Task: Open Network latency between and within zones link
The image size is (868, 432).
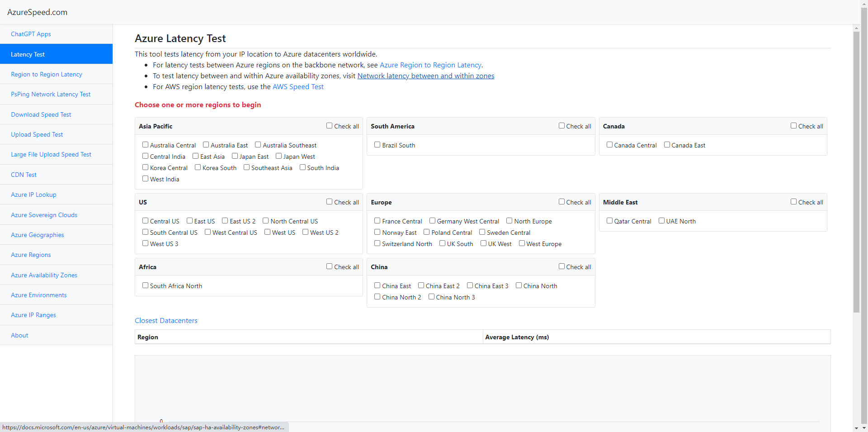Action: (x=425, y=76)
